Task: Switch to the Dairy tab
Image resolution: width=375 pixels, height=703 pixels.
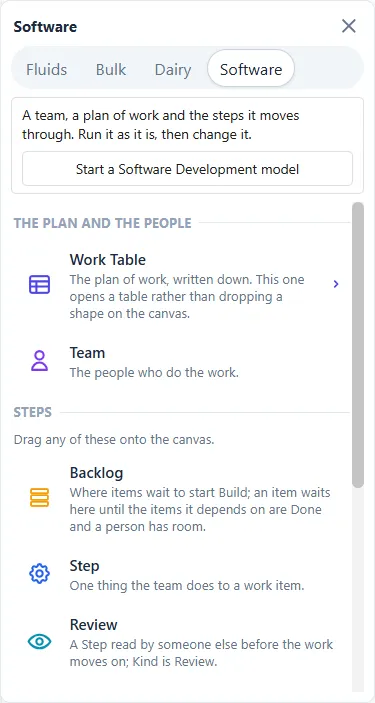Action: click(x=173, y=69)
